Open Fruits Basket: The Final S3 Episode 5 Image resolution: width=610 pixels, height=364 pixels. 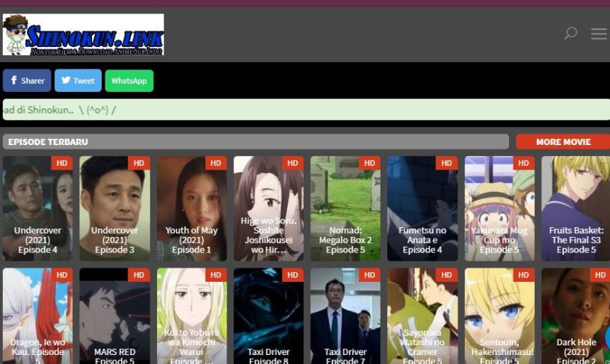576,209
